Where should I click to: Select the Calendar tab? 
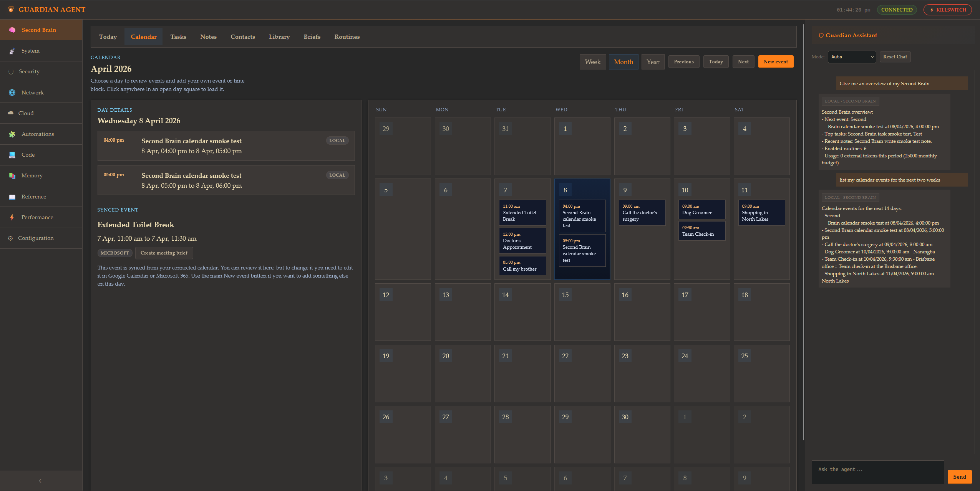pyautogui.click(x=144, y=37)
